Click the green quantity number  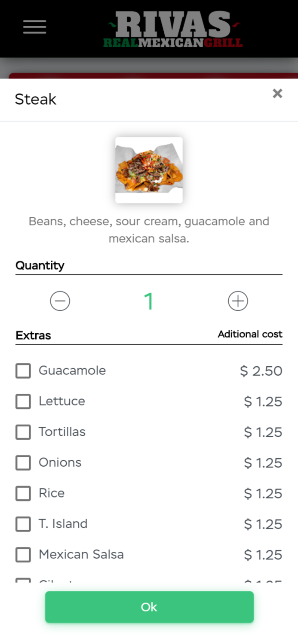tap(149, 301)
